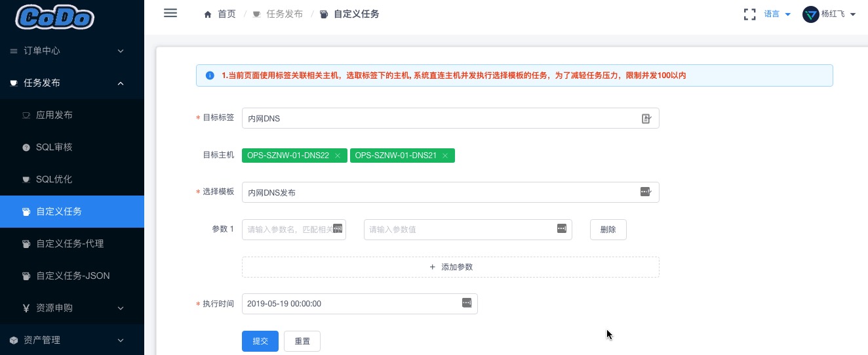Click the 自定义任务-代理 icon
868x355 pixels.
[x=26, y=243]
